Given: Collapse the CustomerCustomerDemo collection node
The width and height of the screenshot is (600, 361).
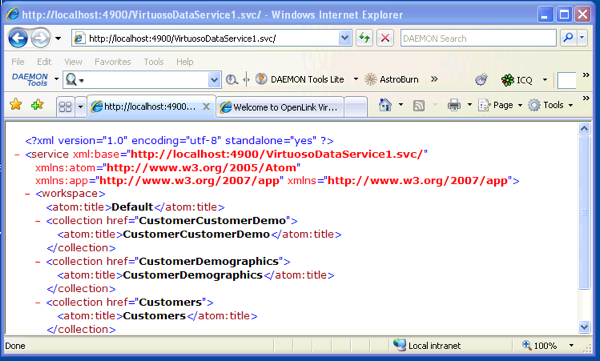Looking at the screenshot, I should (38, 221).
